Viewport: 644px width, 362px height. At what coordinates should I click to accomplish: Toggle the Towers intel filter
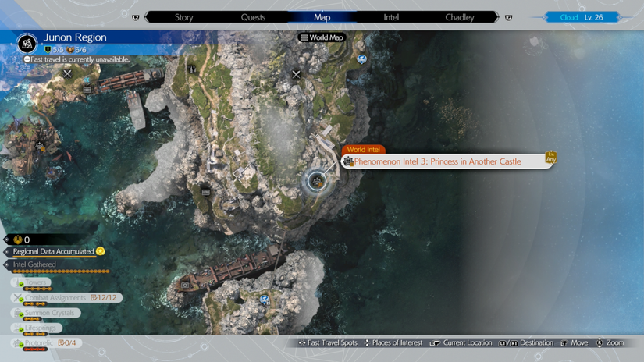click(x=36, y=282)
